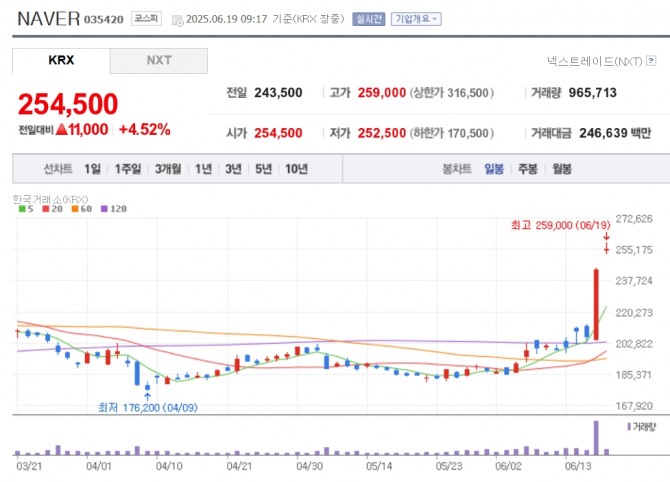
Task: Click the +4.52% change rate
Action: (x=144, y=129)
